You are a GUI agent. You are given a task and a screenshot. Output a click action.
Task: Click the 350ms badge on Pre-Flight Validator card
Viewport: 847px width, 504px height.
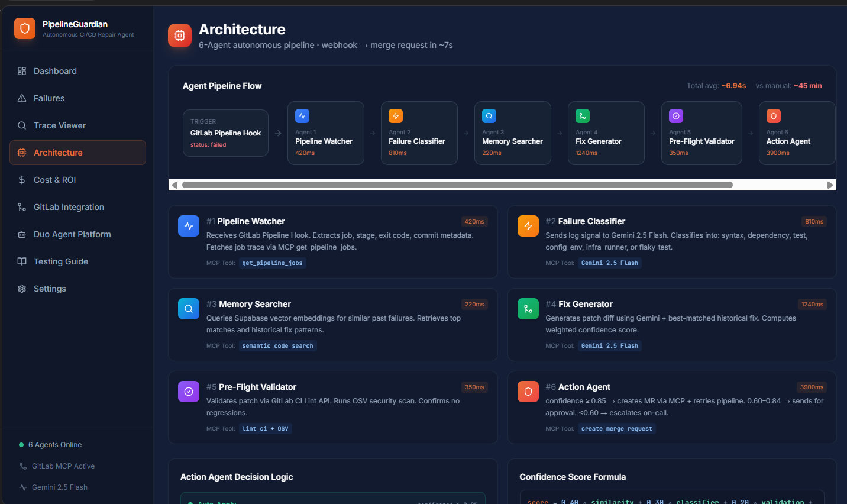tap(474, 387)
